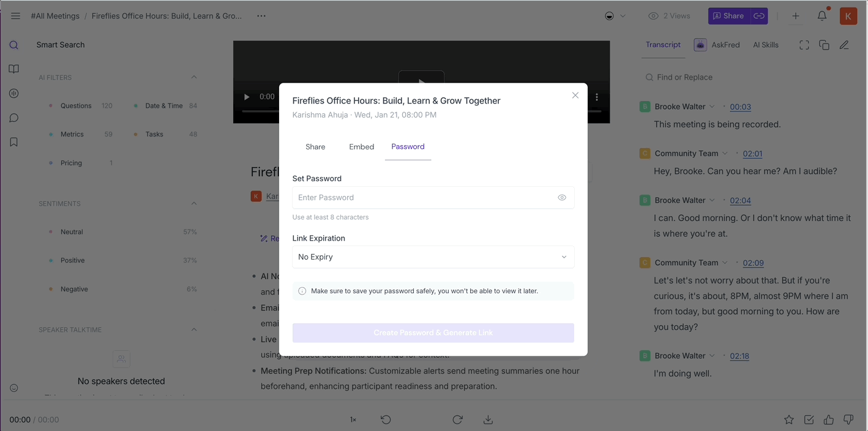Click the thumbs down icon
This screenshot has height=431, width=868.
(848, 419)
